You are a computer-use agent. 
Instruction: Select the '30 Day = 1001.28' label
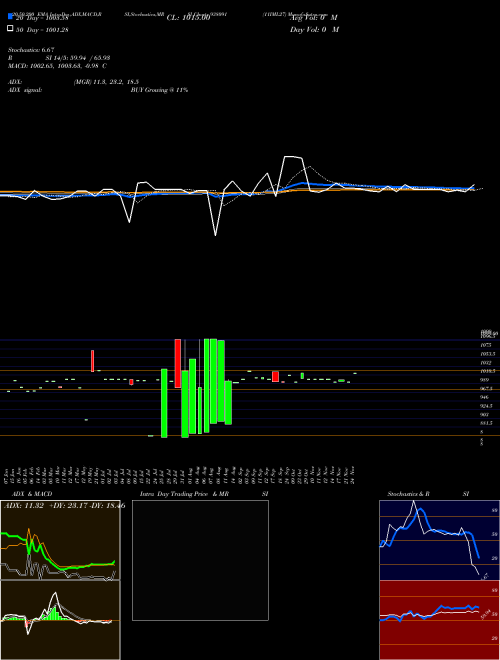(42, 29)
